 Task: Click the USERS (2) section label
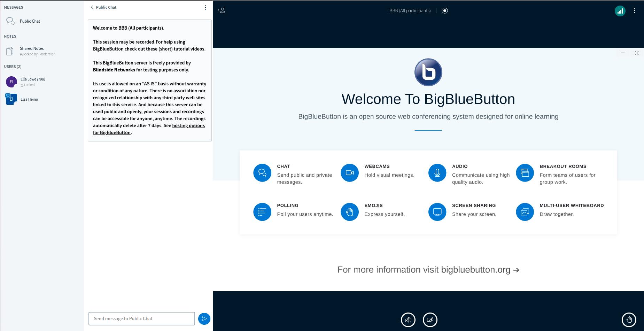(x=13, y=67)
